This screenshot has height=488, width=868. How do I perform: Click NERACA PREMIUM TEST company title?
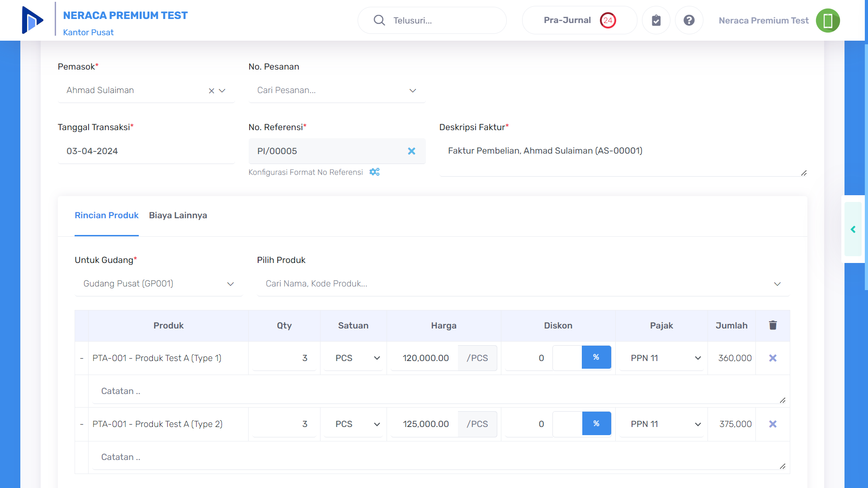point(125,15)
